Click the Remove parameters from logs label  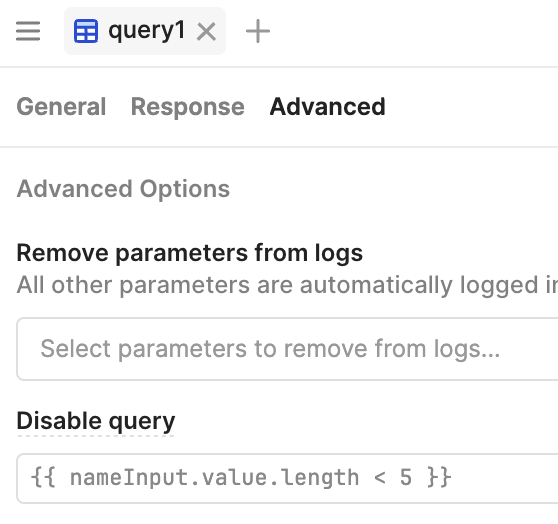(x=190, y=253)
